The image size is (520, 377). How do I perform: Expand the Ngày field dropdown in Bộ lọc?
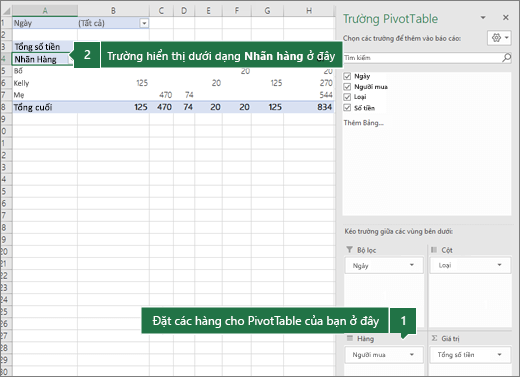412,265
